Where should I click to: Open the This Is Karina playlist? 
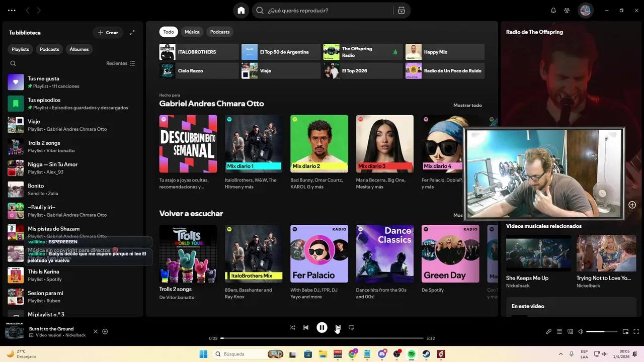(73, 275)
